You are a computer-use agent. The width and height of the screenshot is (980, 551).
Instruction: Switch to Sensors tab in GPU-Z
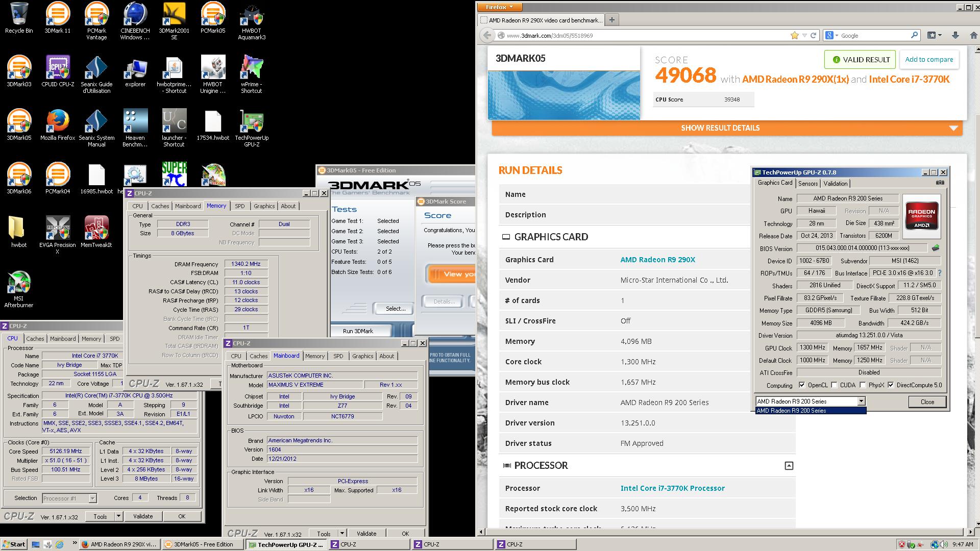point(807,184)
